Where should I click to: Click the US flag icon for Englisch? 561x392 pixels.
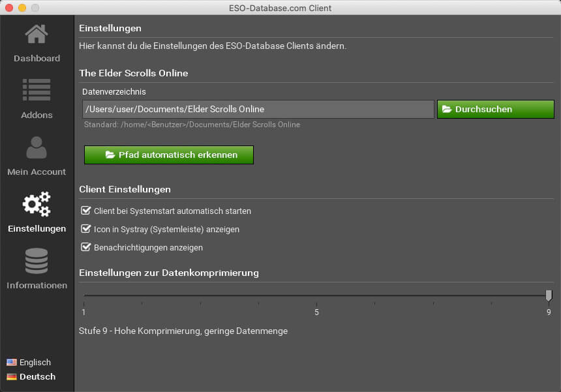(12, 362)
